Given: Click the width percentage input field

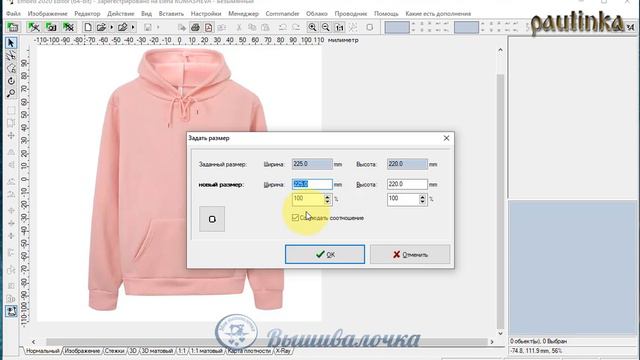Looking at the screenshot, I should 309,199.
